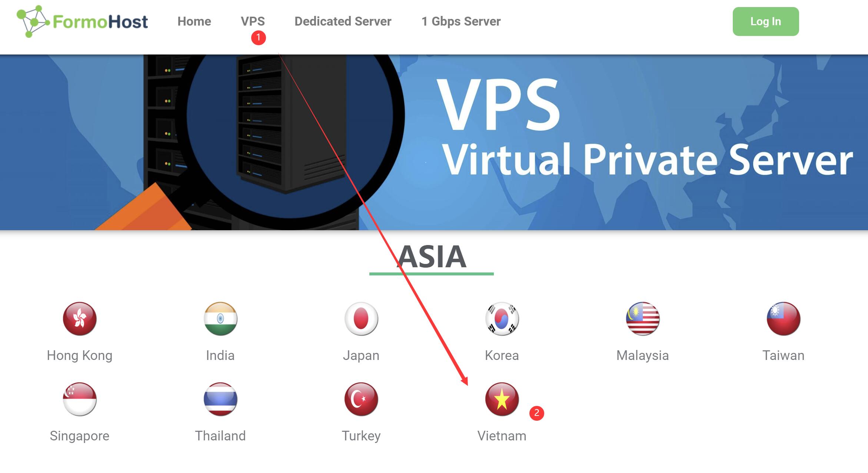The height and width of the screenshot is (473, 868).
Task: Select the Hong Kong server location
Action: click(79, 322)
